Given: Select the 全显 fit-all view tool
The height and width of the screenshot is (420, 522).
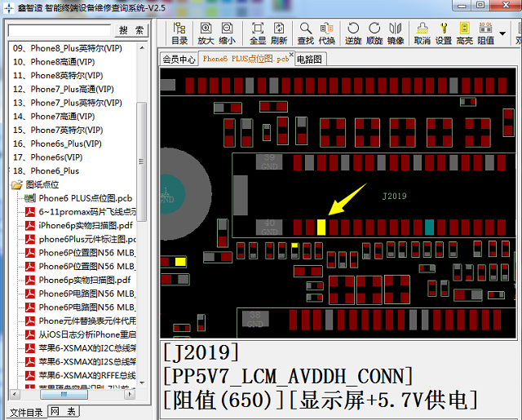Looking at the screenshot, I should point(258,33).
